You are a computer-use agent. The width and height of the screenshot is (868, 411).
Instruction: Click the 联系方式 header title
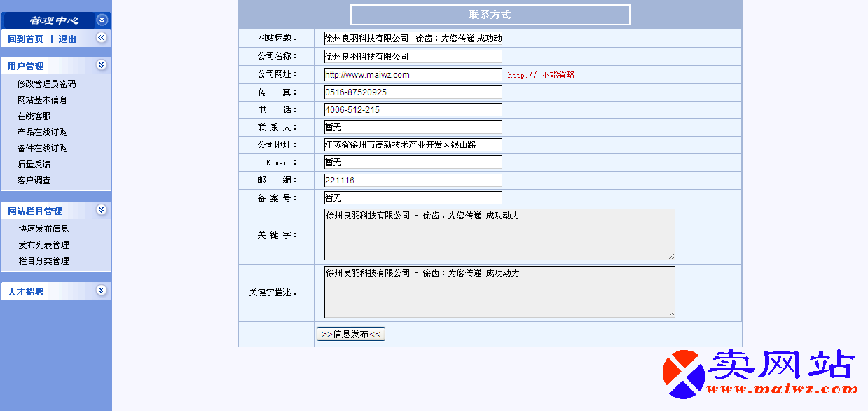[490, 15]
